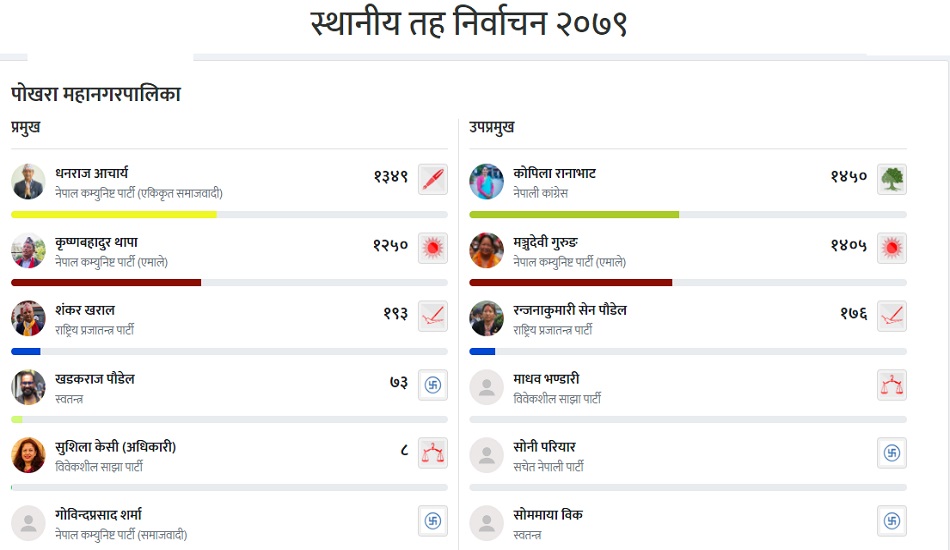Click sun symbol beside मञ्जुदेवी गुरुङ
The image size is (950, 550).
pos(891,248)
